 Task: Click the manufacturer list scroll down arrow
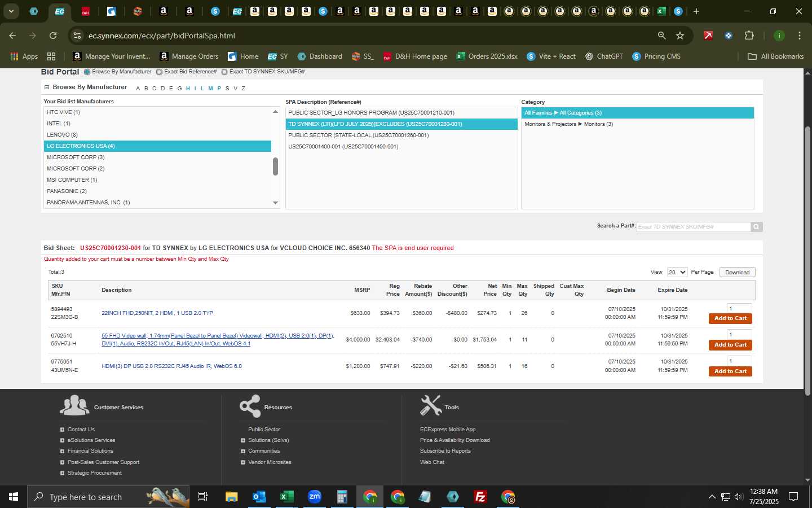tap(275, 203)
